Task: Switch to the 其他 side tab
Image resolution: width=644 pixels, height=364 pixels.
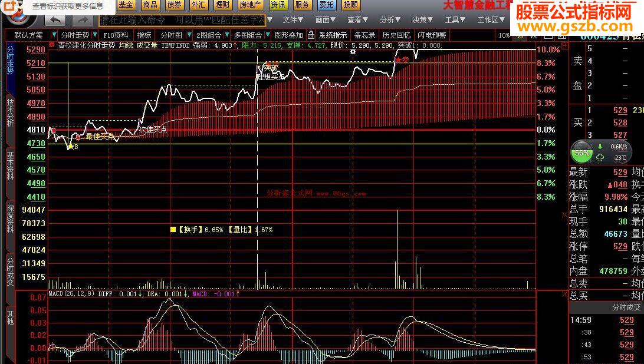Action: (10, 318)
